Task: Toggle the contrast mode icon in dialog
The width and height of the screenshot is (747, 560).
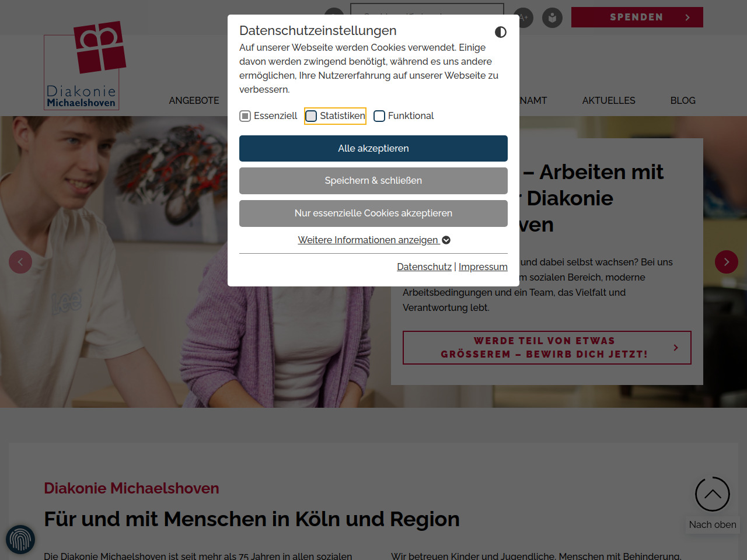Action: click(500, 32)
